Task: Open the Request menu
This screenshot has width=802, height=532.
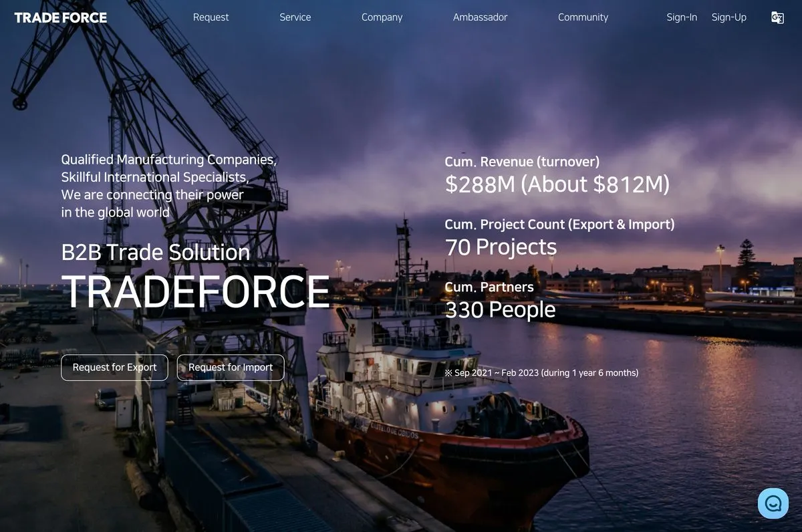Action: (211, 17)
